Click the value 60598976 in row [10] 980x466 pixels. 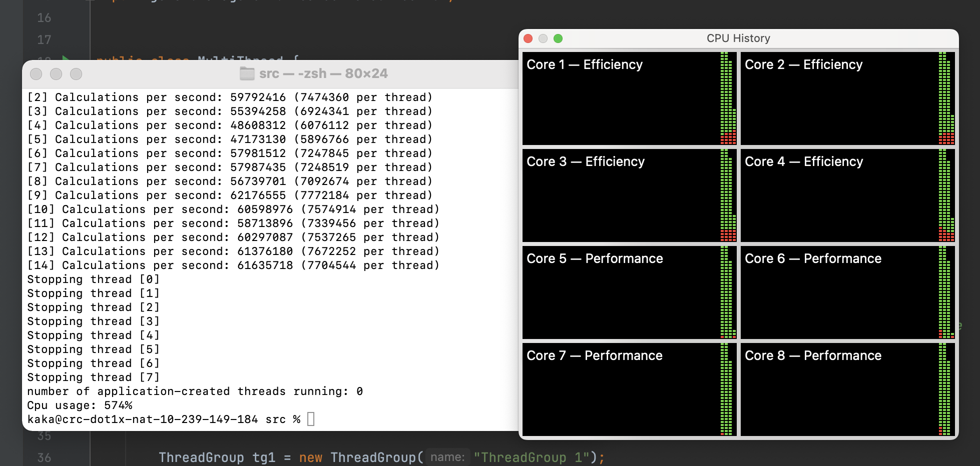pyautogui.click(x=265, y=209)
